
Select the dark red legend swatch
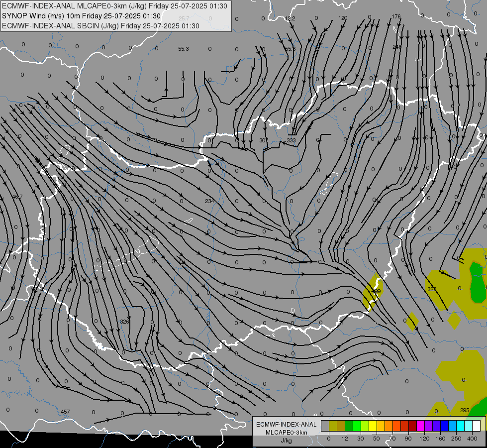click(413, 426)
